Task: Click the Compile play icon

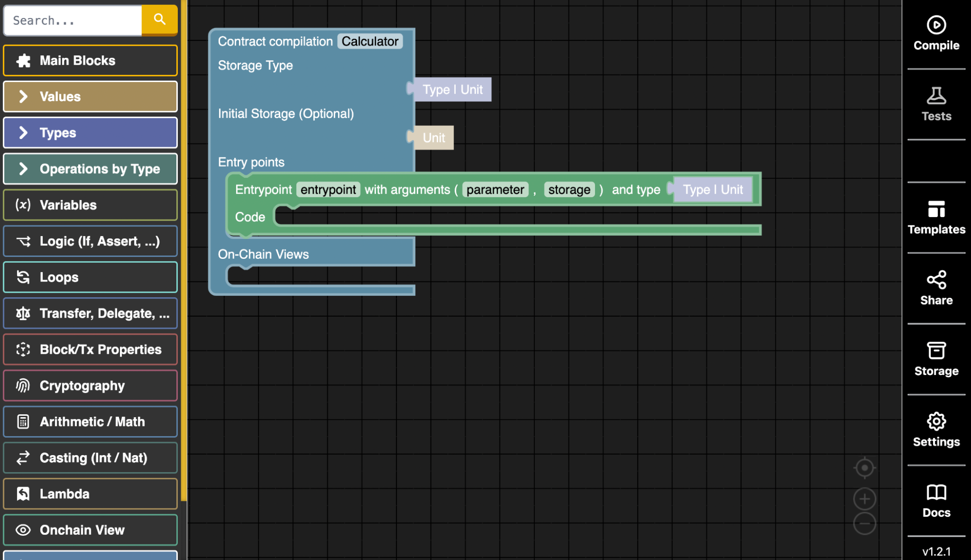Action: 936,25
